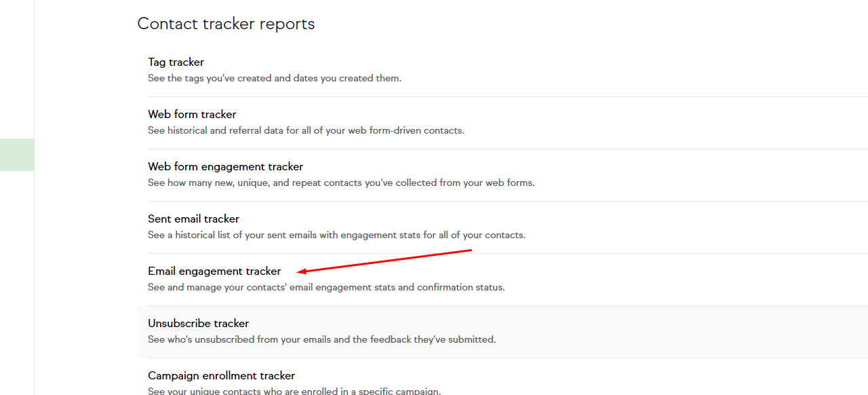Open the Unsubscribe tracker report
868x395 pixels.
click(x=198, y=324)
